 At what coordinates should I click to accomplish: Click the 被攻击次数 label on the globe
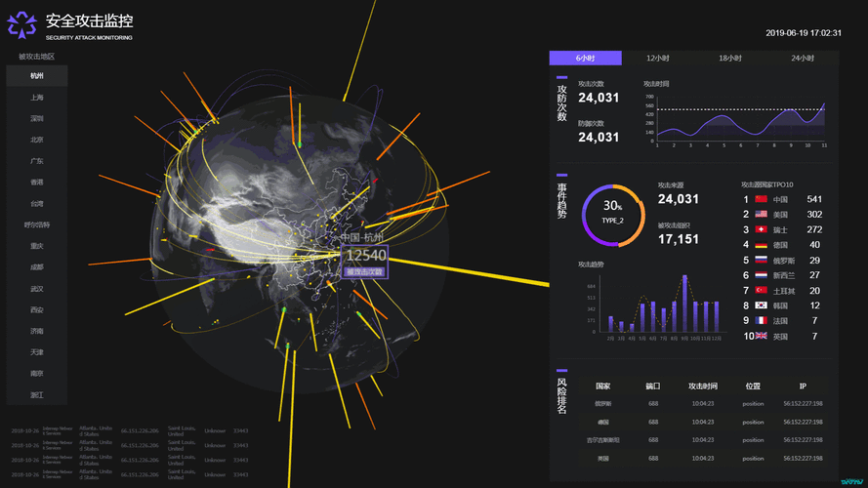pyautogui.click(x=364, y=272)
